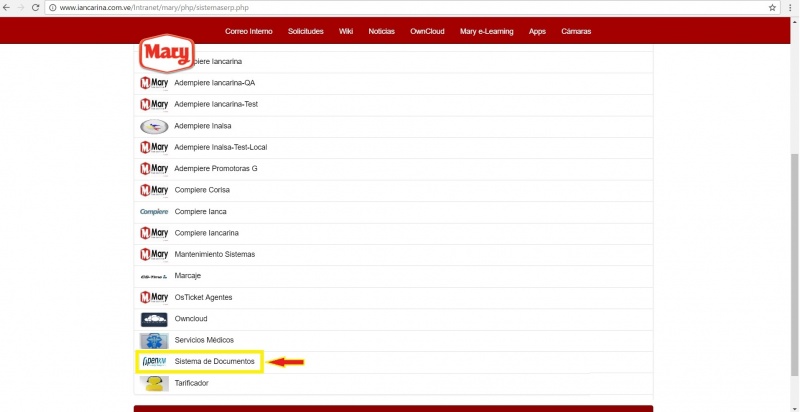The height and width of the screenshot is (412, 800).
Task: Click Mary icon beside Mantenimiento Sistemas
Action: point(154,254)
